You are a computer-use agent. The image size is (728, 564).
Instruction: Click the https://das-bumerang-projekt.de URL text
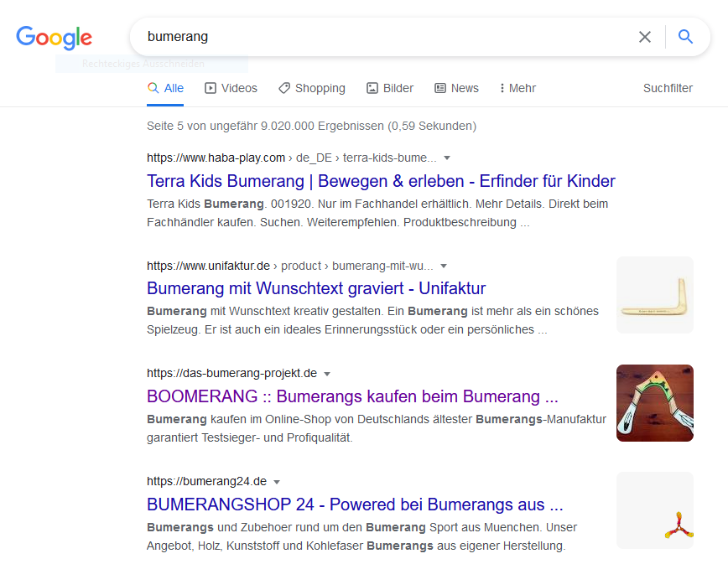click(231, 374)
